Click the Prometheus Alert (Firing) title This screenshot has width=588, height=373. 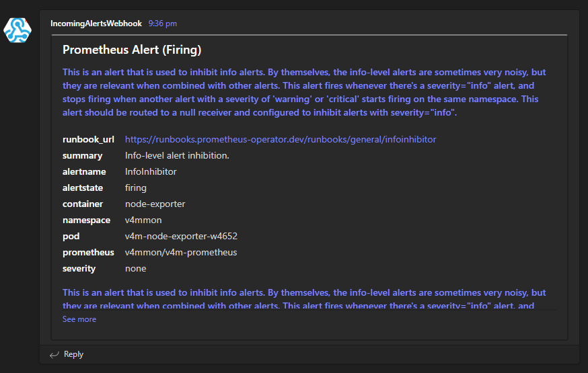tap(132, 50)
